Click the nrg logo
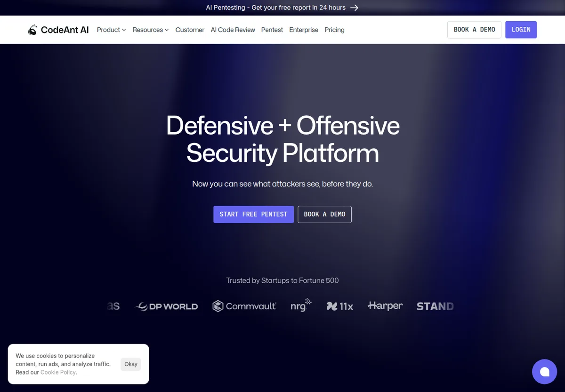The height and width of the screenshot is (392, 565). pyautogui.click(x=301, y=305)
